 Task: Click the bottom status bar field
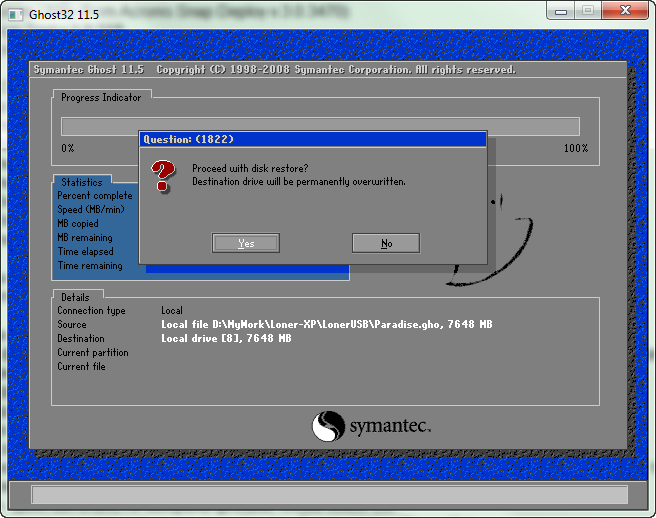[329, 494]
